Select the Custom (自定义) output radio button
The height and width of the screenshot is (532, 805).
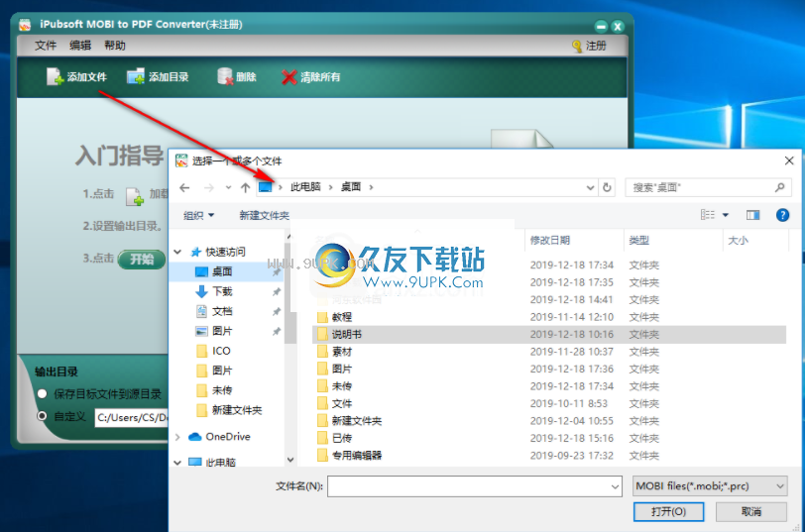pos(42,415)
